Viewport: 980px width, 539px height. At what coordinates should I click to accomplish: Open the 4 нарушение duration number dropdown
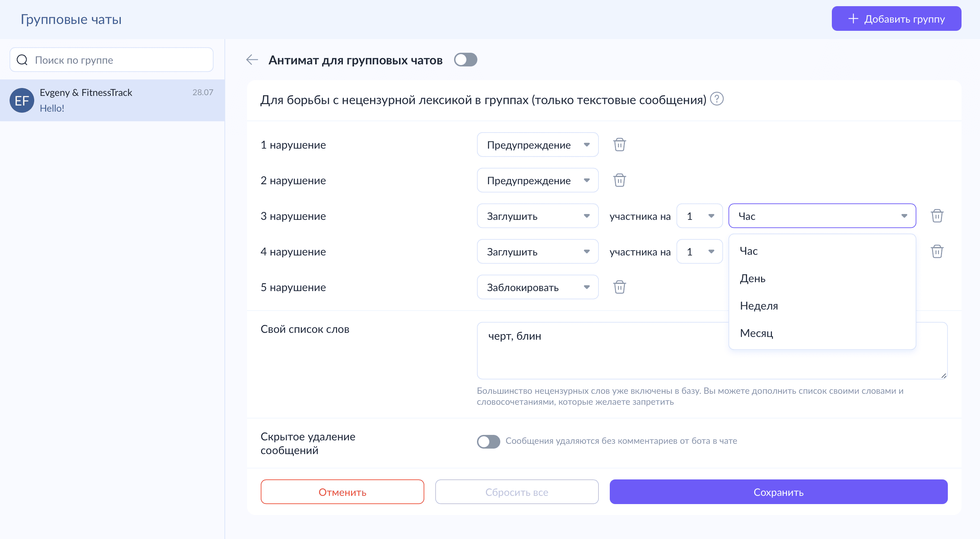coord(699,251)
